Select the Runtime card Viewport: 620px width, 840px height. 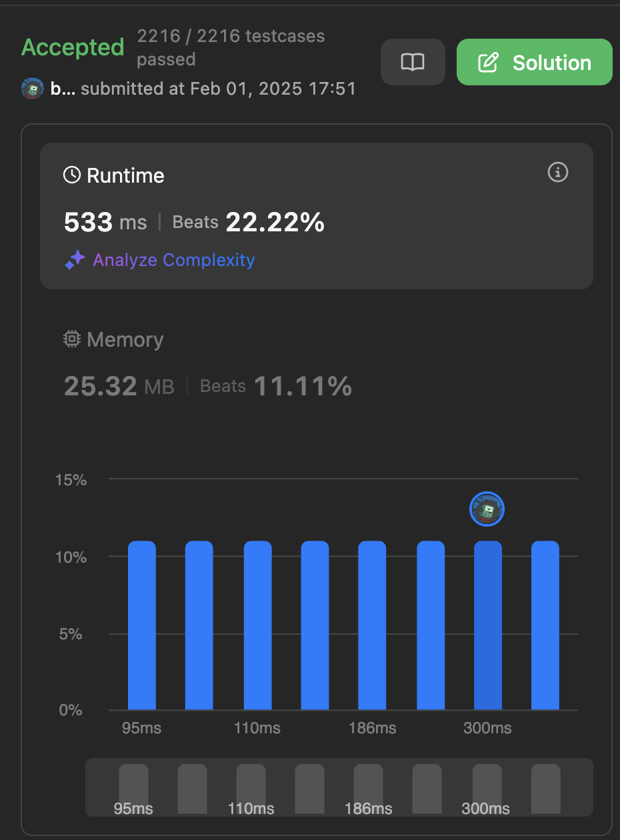(317, 216)
